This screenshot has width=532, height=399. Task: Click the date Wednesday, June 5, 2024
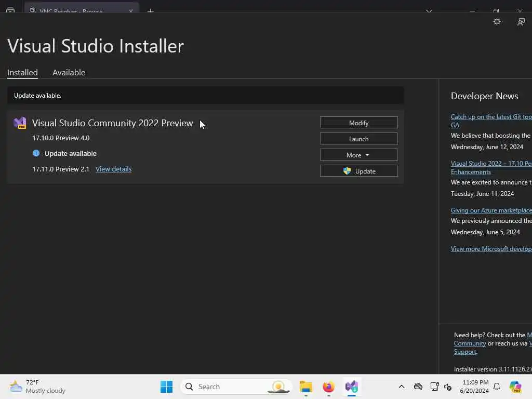click(485, 232)
